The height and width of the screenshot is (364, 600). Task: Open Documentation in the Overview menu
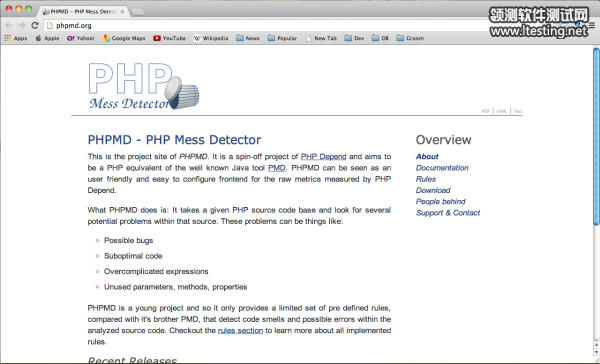(442, 168)
